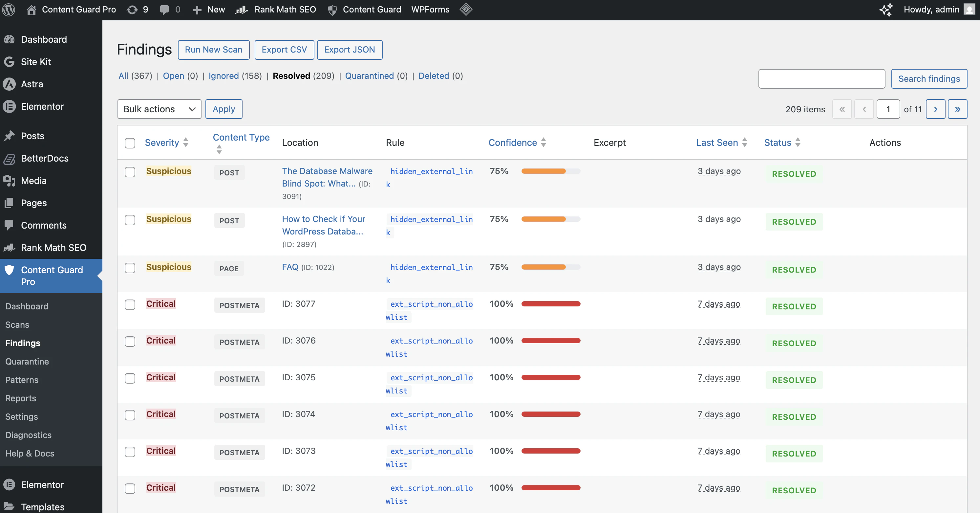Image resolution: width=980 pixels, height=513 pixels.
Task: Click the Content Guard shield icon in admin bar
Action: [332, 10]
